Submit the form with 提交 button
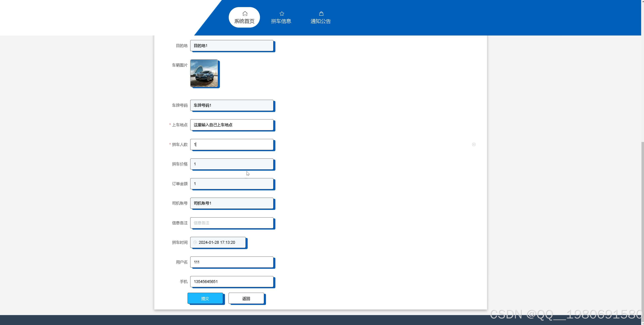 205,298
